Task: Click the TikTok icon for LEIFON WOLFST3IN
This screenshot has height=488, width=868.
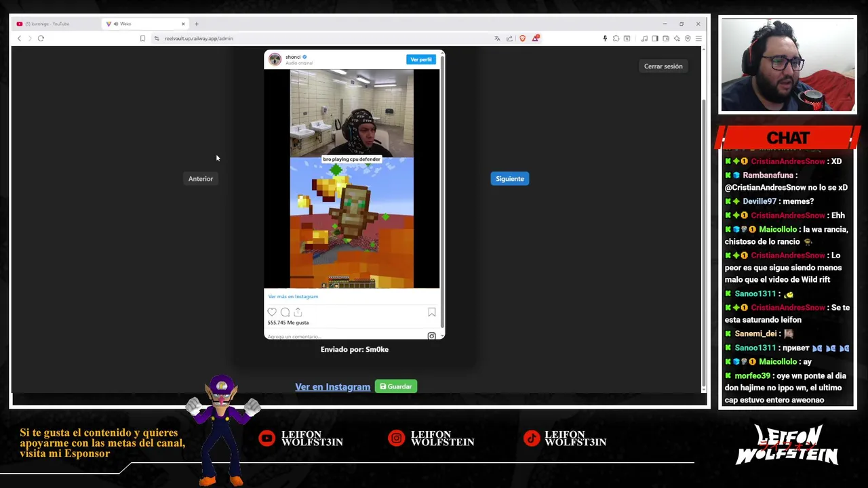Action: point(531,439)
